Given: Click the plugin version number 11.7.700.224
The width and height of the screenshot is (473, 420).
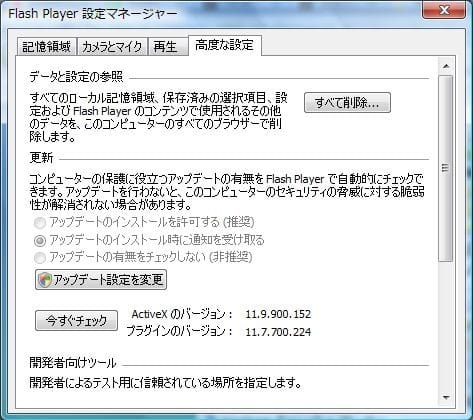Looking at the screenshot, I should (278, 332).
